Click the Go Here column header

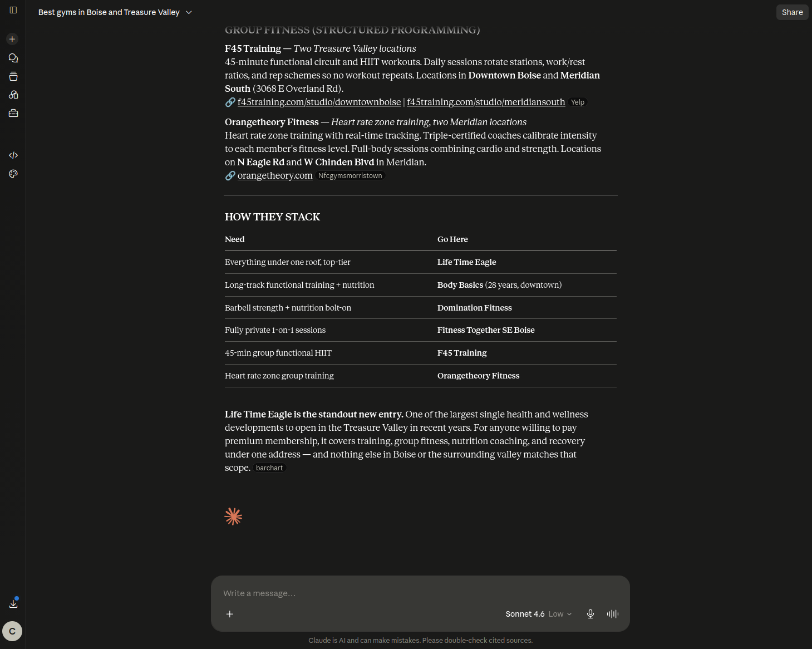coord(452,239)
